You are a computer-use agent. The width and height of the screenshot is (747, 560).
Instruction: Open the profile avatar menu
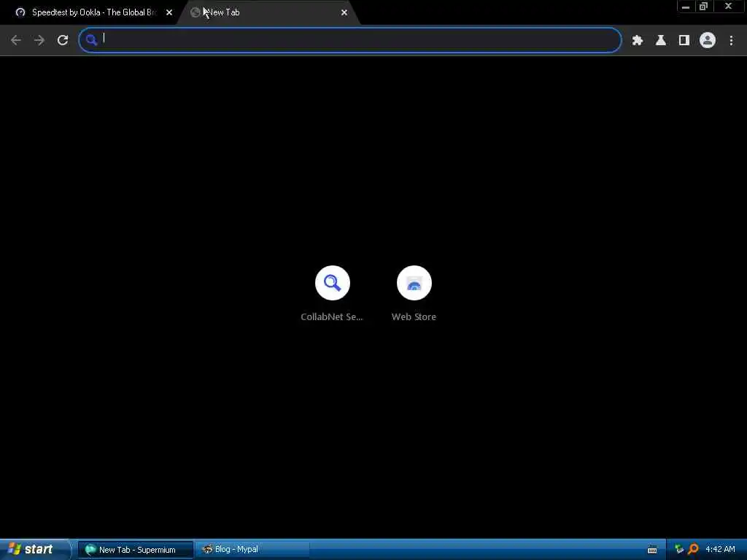tap(708, 41)
